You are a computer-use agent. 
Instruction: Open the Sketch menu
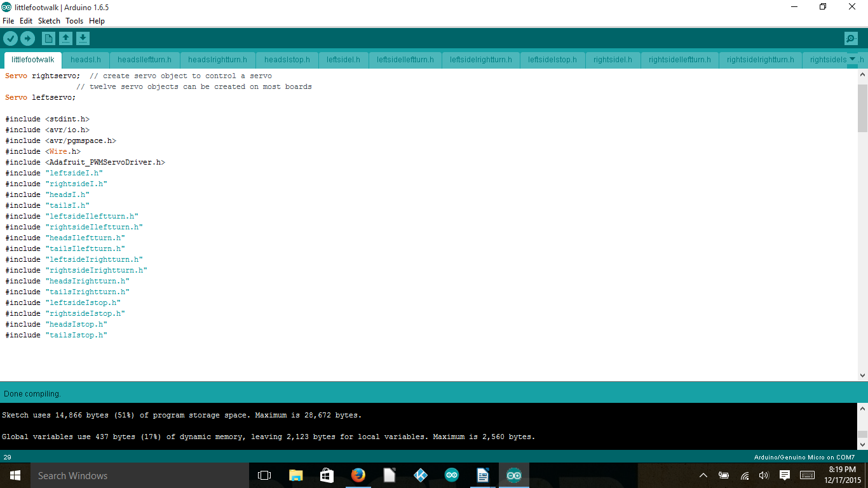tap(49, 21)
